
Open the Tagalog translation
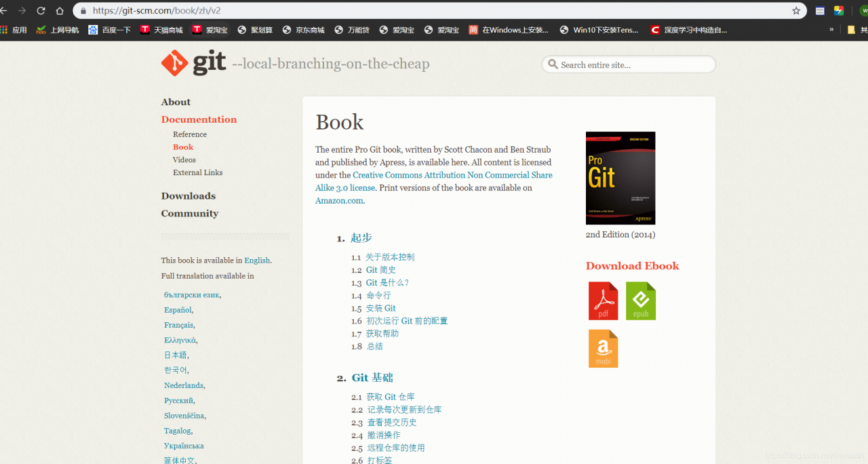tap(178, 431)
